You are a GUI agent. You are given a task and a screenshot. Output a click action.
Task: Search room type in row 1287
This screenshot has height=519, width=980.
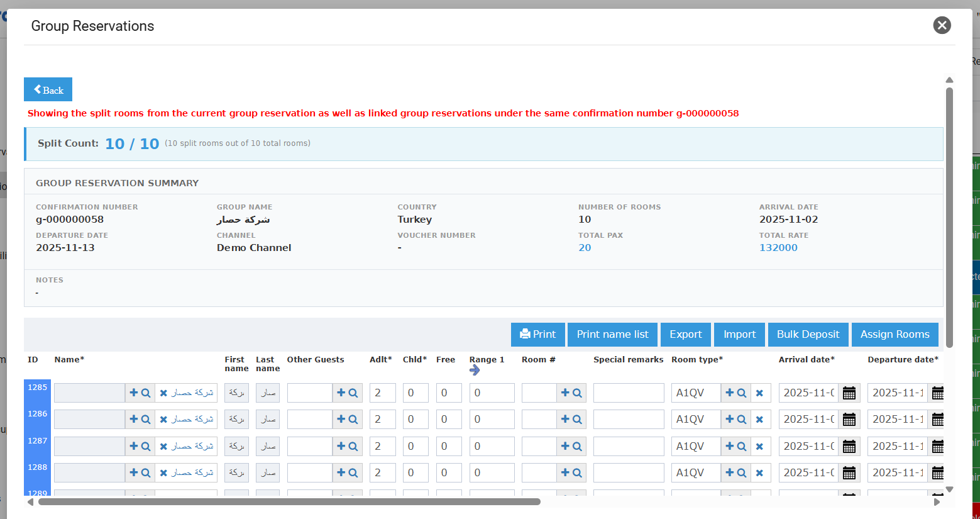(x=742, y=446)
